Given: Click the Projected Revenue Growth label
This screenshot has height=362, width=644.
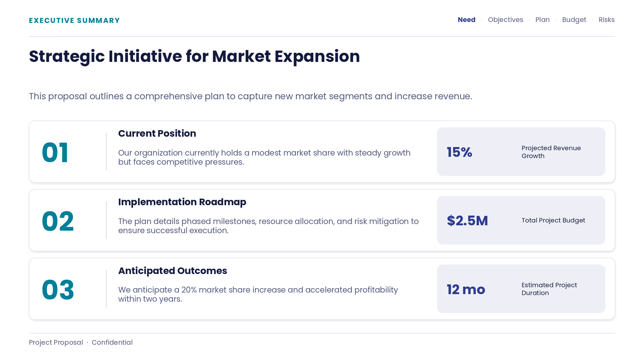Looking at the screenshot, I should click(x=551, y=152).
